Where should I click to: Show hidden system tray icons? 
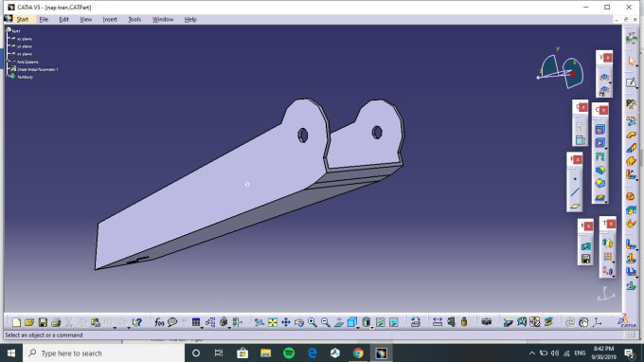coord(532,353)
